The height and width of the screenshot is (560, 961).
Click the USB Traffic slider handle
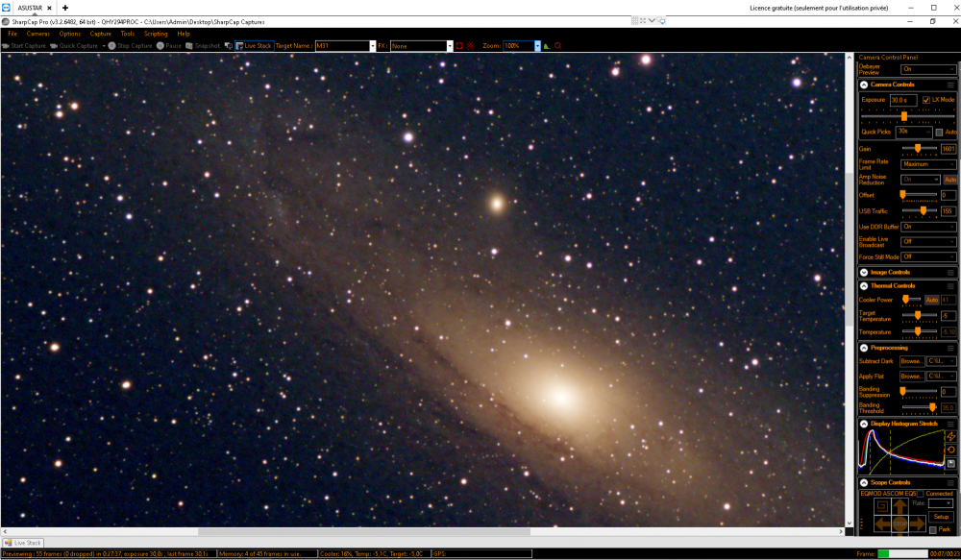tap(923, 210)
